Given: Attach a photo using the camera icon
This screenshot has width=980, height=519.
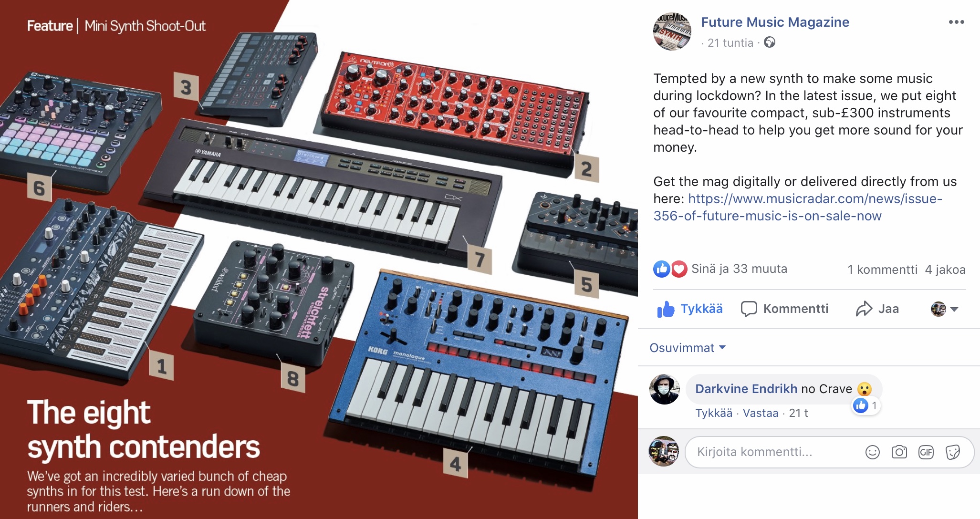Looking at the screenshot, I should point(899,452).
